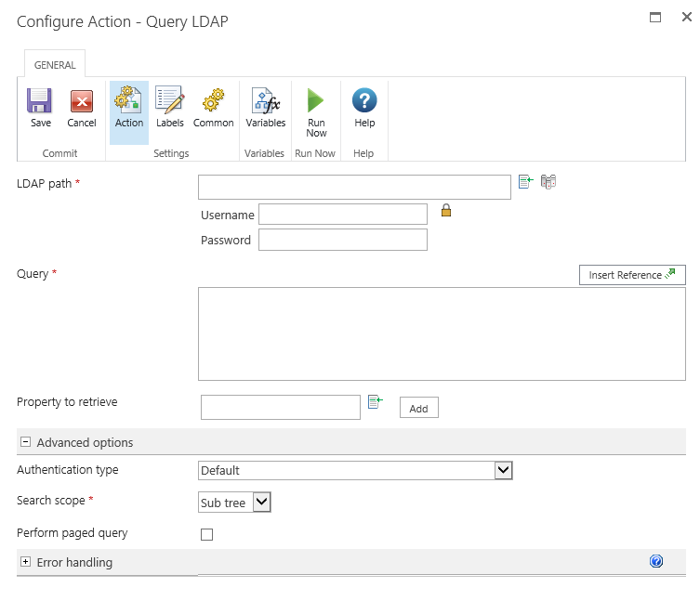Switch to the GENERAL tab
The image size is (700, 601).
[x=54, y=64]
